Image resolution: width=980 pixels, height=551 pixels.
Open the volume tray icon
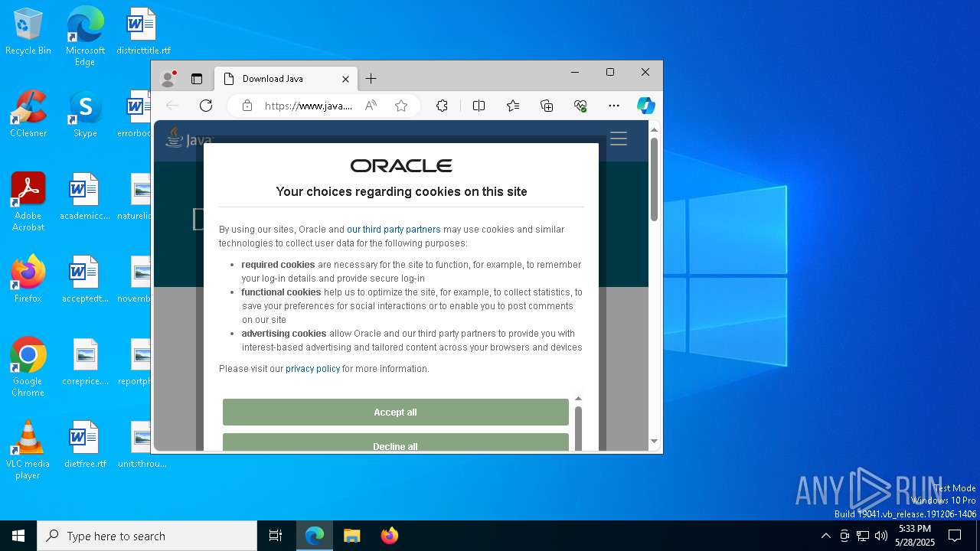coord(881,536)
